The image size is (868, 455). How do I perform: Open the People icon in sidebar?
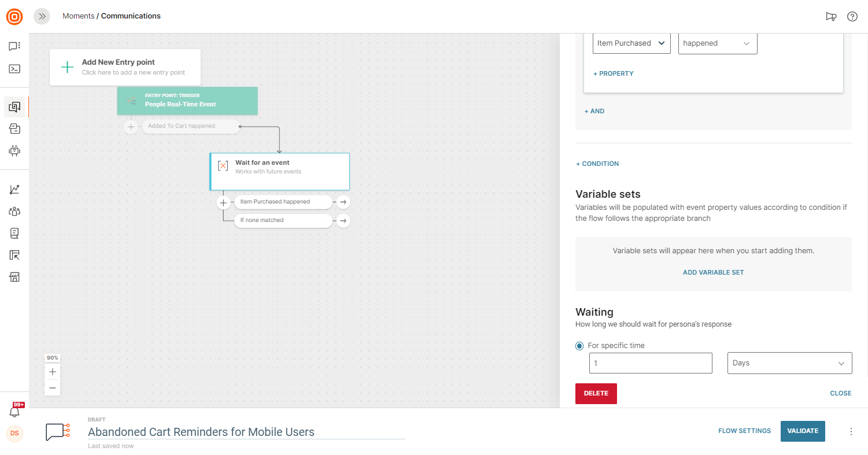14,212
